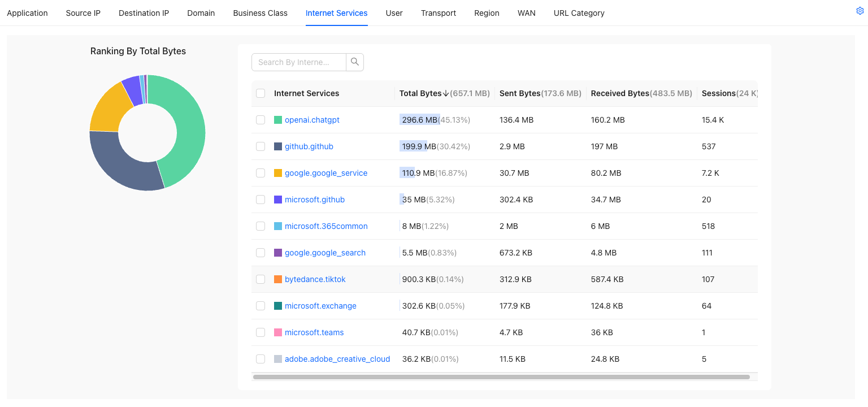The width and height of the screenshot is (868, 407).
Task: Click the table horizontal scrollbar
Action: (501, 376)
